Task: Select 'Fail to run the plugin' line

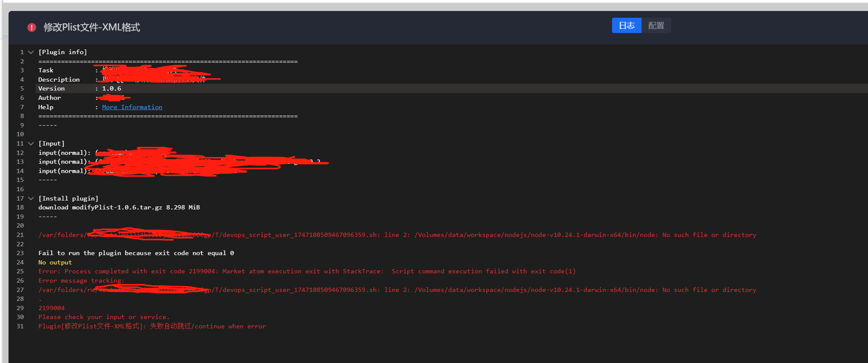Action: coord(136,253)
